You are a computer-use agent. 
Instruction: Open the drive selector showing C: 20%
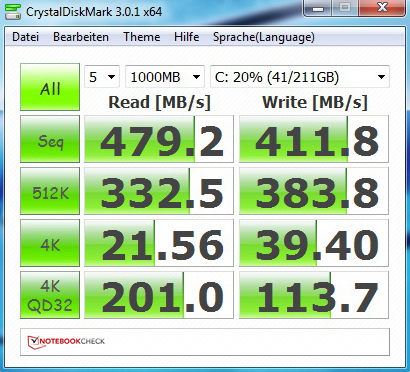(300, 77)
